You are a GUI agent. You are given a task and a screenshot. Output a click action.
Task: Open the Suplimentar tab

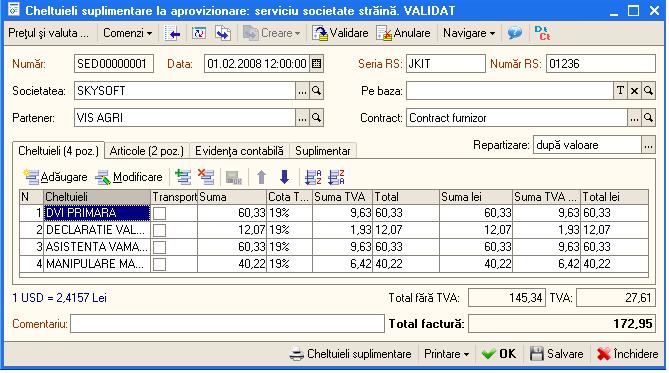coord(323,151)
